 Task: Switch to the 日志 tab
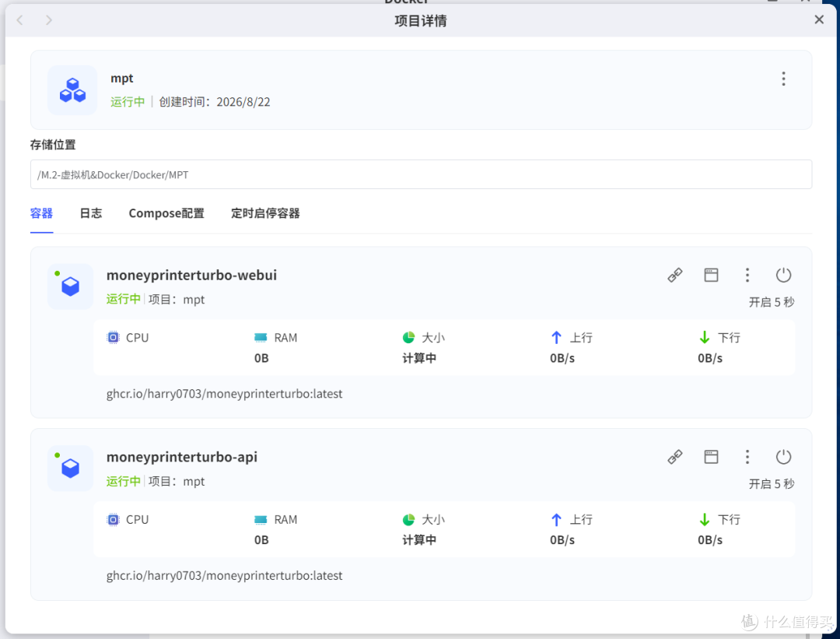[x=90, y=213]
